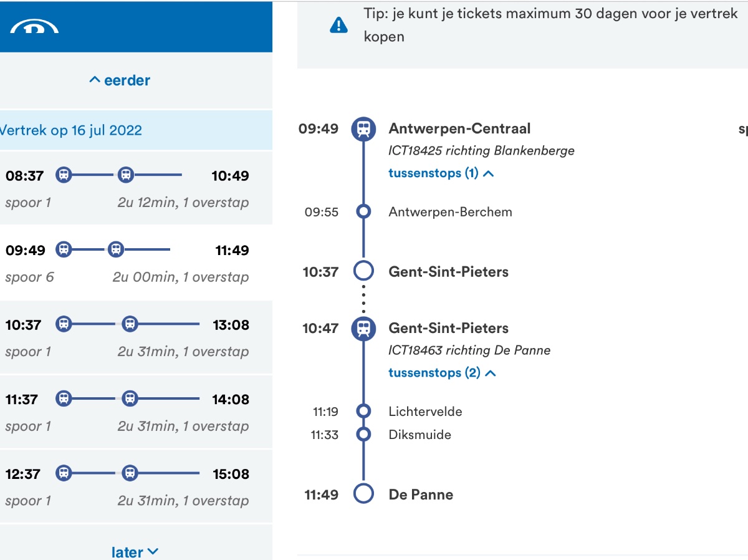Click the train icon at Gent-Sint-Pieters 10:47
The height and width of the screenshot is (560, 748).
363,328
